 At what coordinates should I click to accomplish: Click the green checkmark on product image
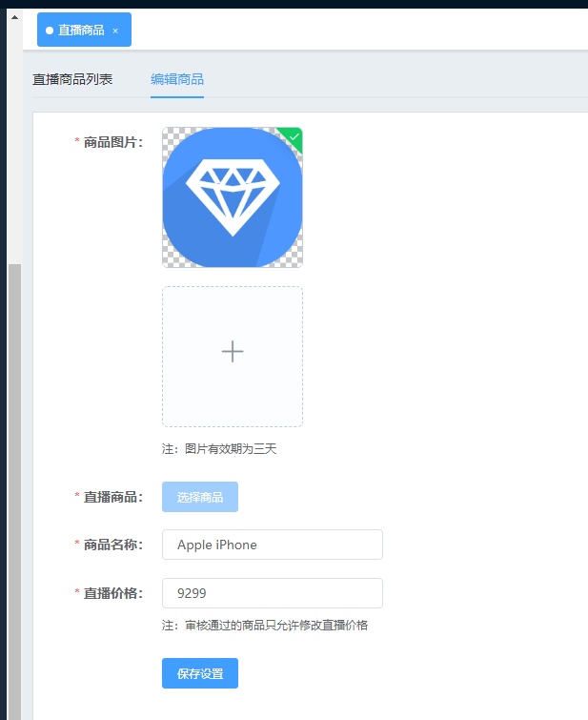[293, 137]
